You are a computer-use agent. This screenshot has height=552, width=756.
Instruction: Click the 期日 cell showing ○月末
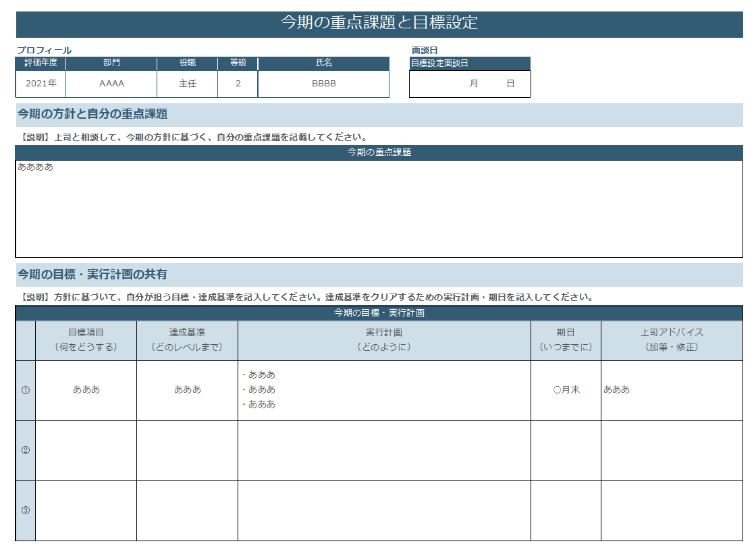566,390
